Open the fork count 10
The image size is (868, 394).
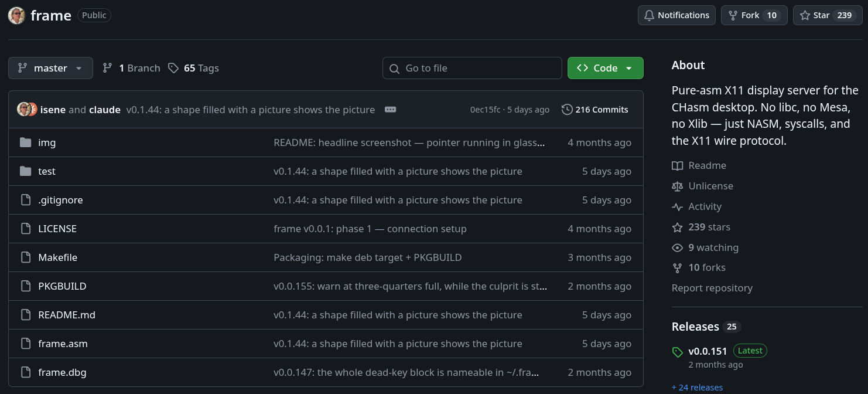[772, 15]
